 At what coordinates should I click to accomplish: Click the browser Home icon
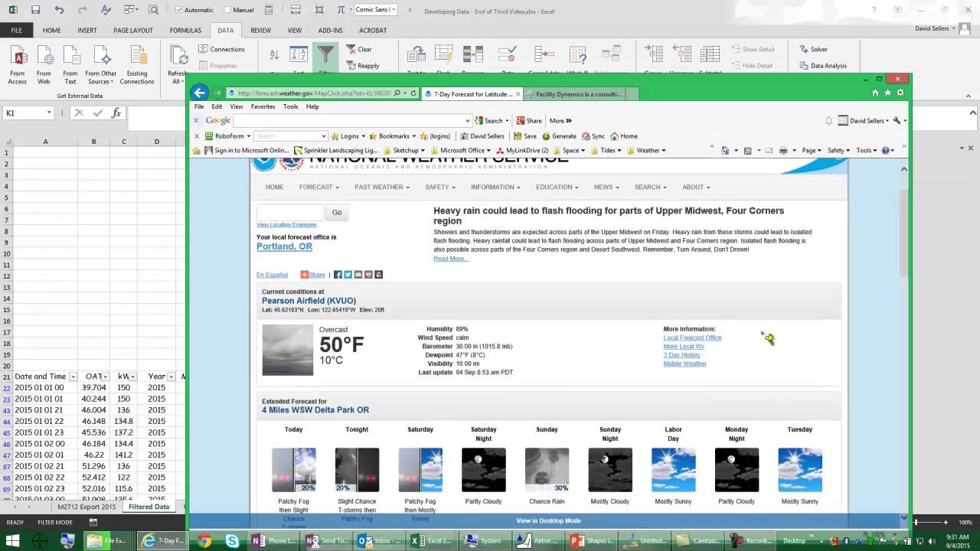(875, 93)
